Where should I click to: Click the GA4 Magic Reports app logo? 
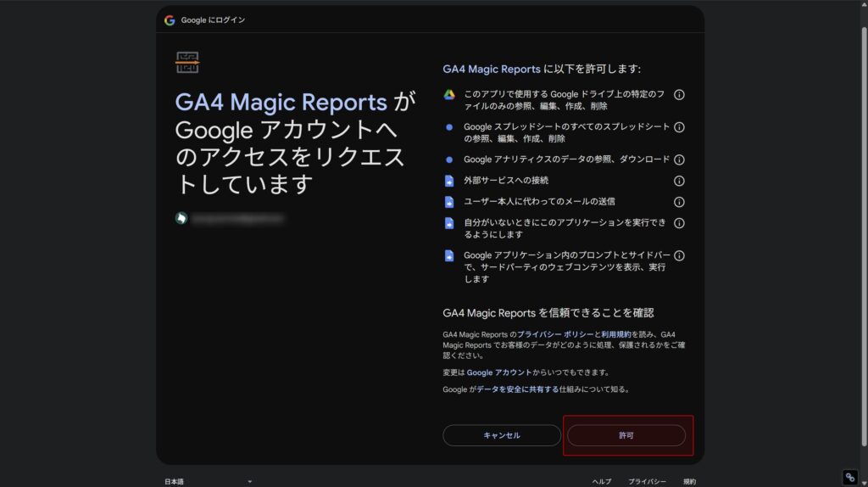pyautogui.click(x=187, y=63)
